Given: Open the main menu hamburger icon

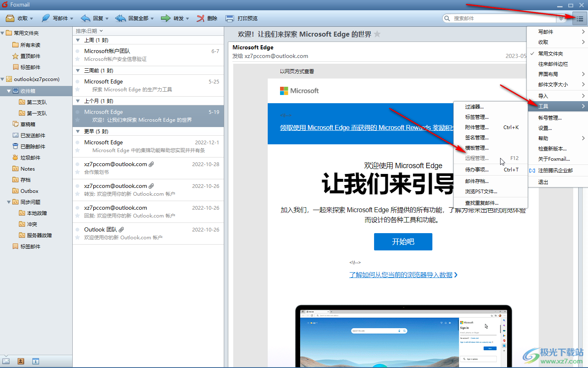Looking at the screenshot, I should coord(580,19).
